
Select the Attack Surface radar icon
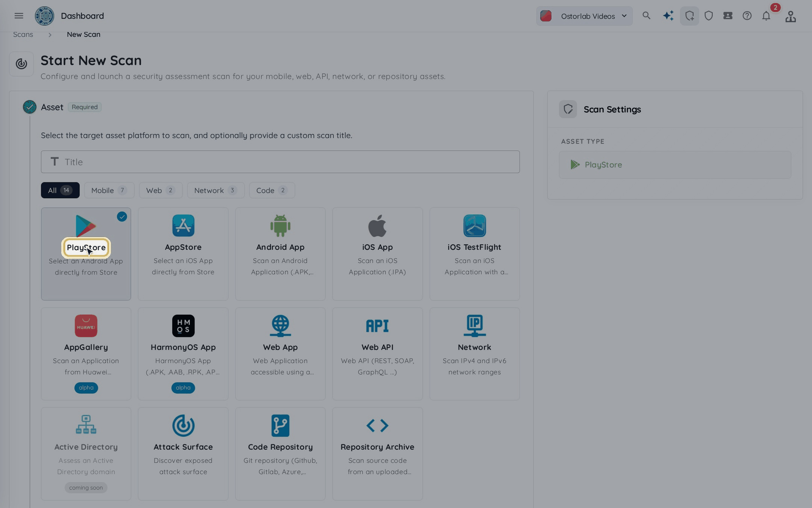click(x=183, y=425)
